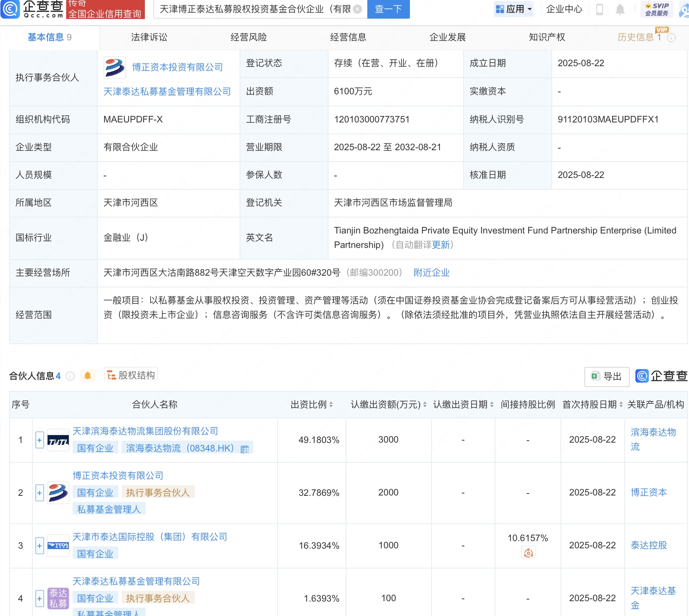Viewport: 689px width, 616px height.
Task: Open 博正资本投资有限公司 link in basic info
Action: pyautogui.click(x=178, y=67)
